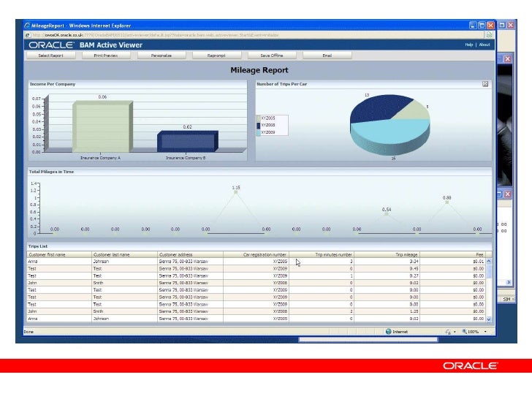Click the Print Preview button
This screenshot has width=532, height=399.
(x=106, y=56)
